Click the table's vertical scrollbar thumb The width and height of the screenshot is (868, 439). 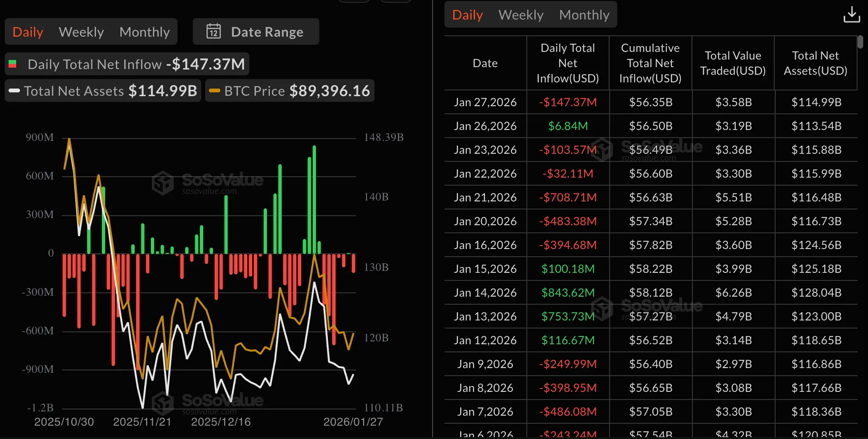point(860,42)
